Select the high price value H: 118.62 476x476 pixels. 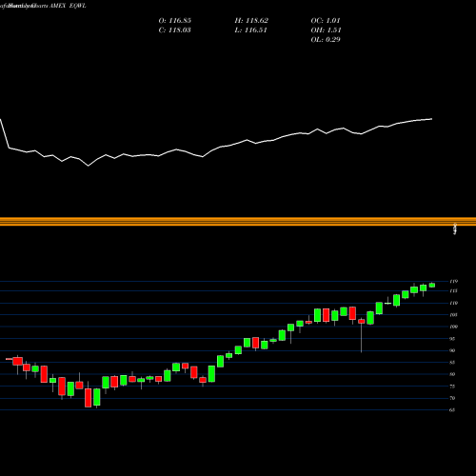251,21
